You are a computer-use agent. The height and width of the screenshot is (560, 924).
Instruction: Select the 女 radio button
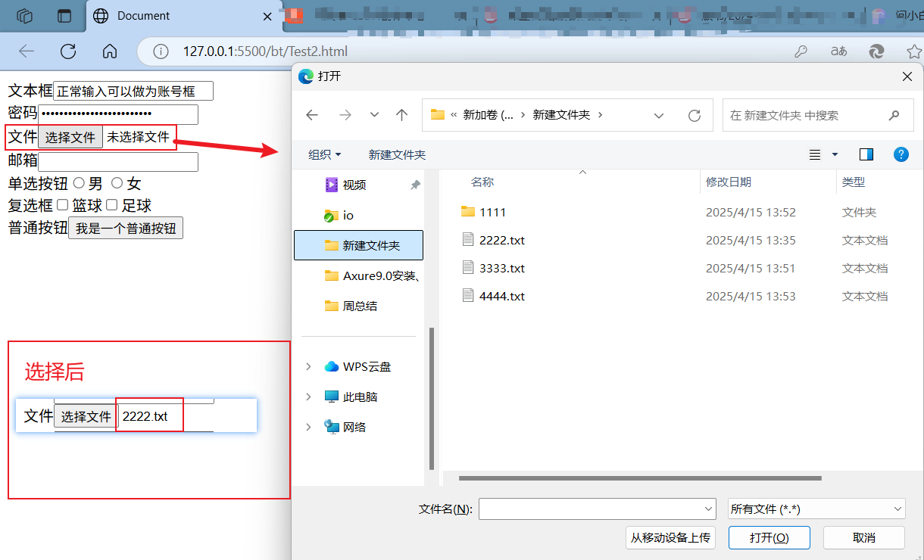pyautogui.click(x=117, y=182)
